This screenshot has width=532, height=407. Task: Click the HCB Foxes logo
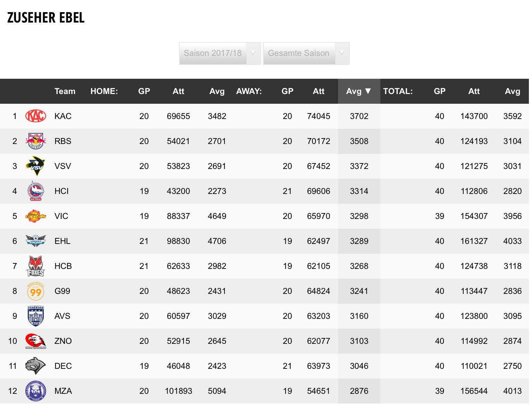click(36, 266)
